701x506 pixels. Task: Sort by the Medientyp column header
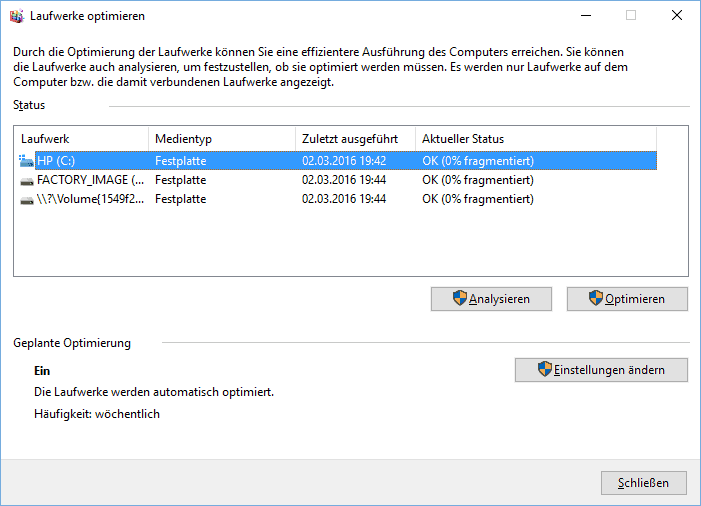[222, 139]
